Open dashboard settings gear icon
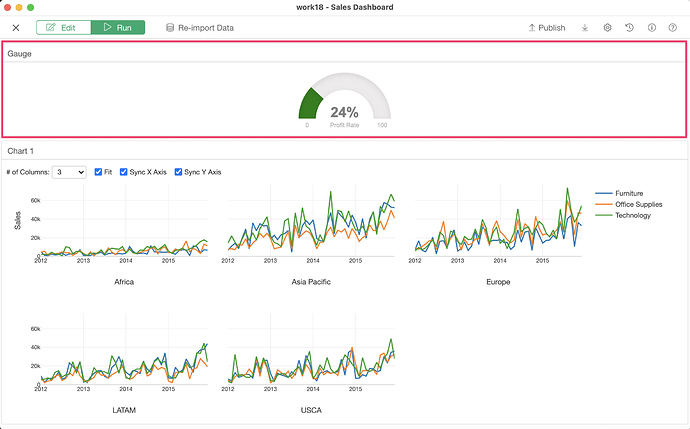The width and height of the screenshot is (690, 429). point(607,28)
